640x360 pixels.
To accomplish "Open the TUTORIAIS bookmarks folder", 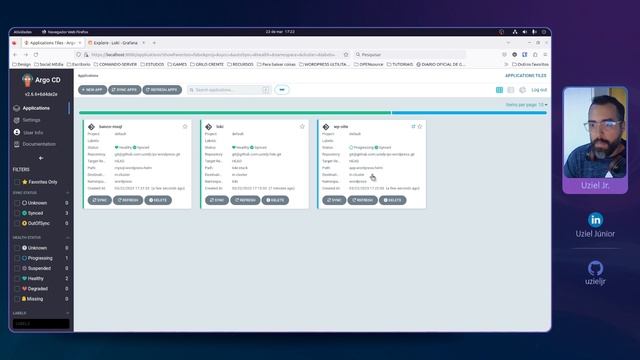I will coord(400,64).
